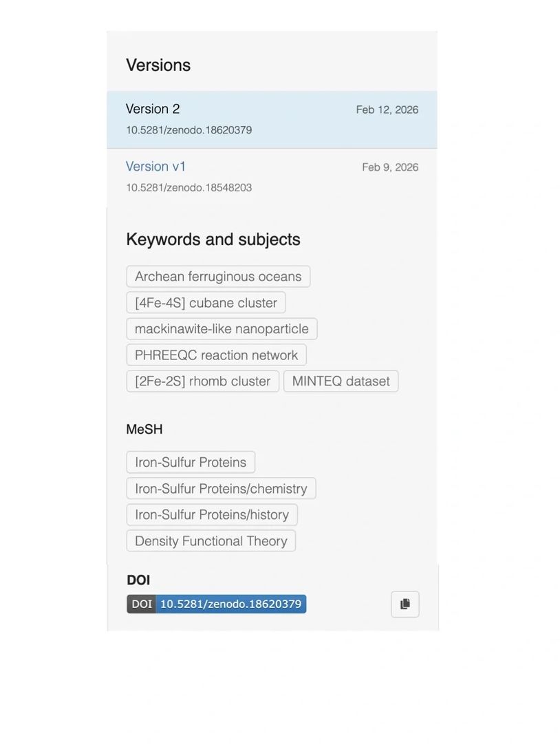Click the MINTEQ dataset tag
Viewport: 560px width, 747px height.
[x=341, y=381]
